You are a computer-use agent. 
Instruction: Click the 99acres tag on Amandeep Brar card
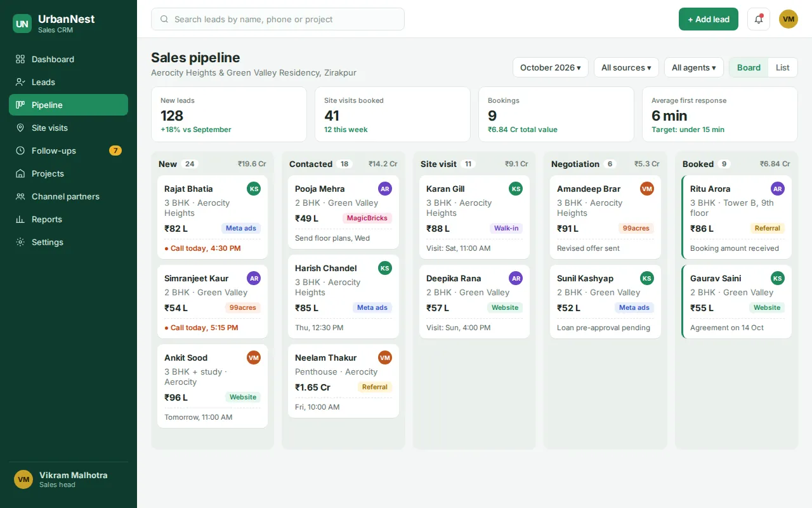coord(636,228)
